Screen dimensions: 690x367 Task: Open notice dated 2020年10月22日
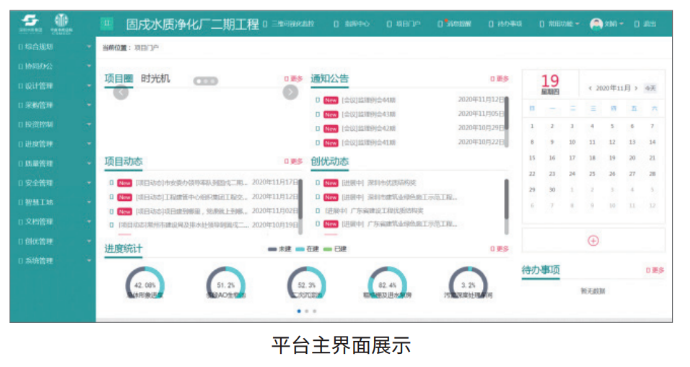409,143
